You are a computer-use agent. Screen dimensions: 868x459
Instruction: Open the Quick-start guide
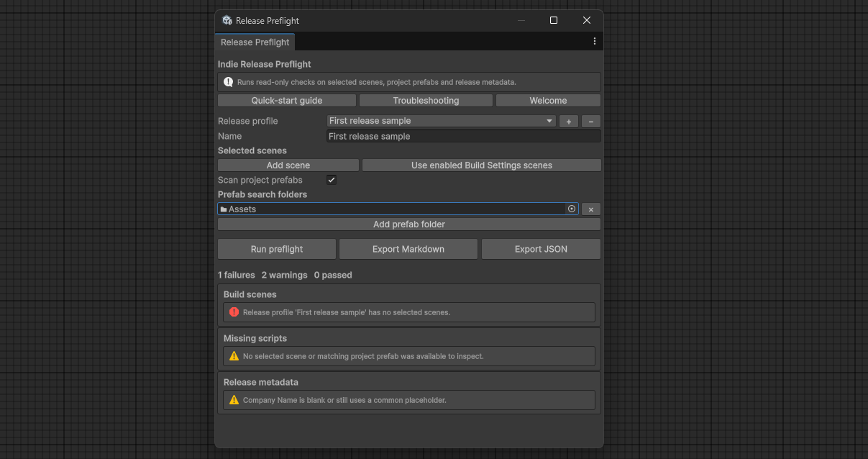(x=287, y=101)
